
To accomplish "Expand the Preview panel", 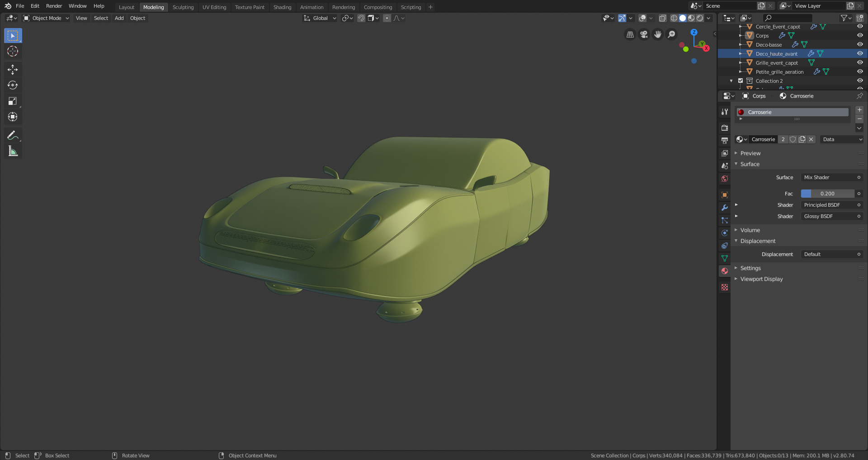I will point(750,153).
